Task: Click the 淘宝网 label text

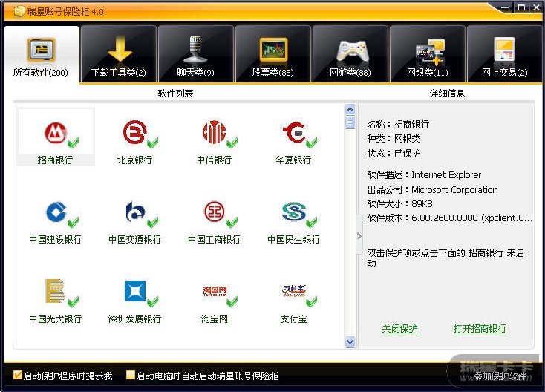Action: (x=215, y=318)
